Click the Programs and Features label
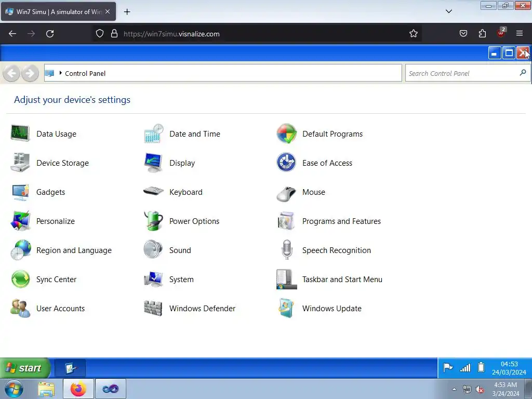This screenshot has height=399, width=532. [x=341, y=221]
